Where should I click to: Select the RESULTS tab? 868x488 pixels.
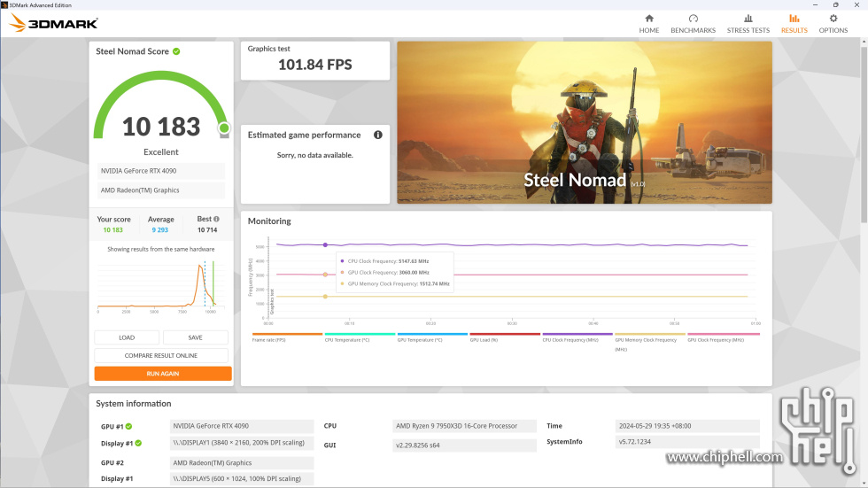tap(794, 24)
